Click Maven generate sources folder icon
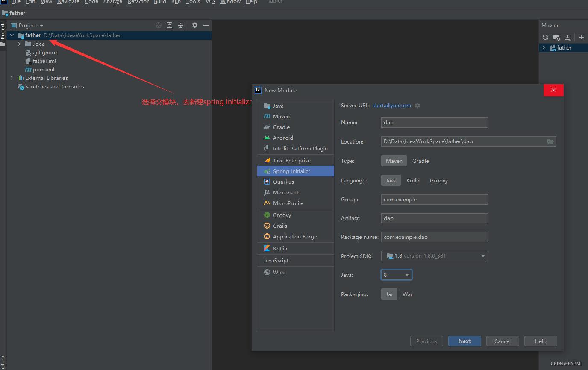Viewport: 588px width, 370px height. pyautogui.click(x=556, y=37)
